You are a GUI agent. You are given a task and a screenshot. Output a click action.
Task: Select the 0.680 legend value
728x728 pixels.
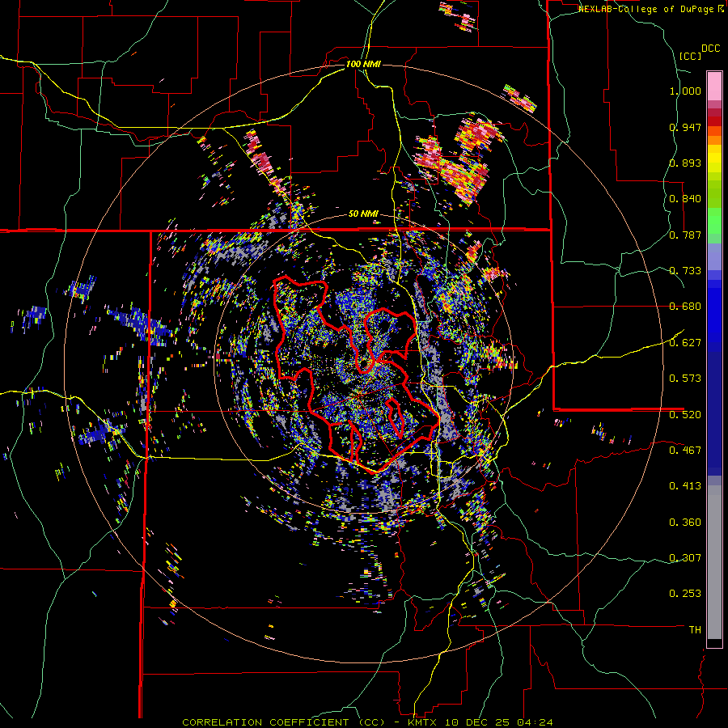tap(685, 307)
